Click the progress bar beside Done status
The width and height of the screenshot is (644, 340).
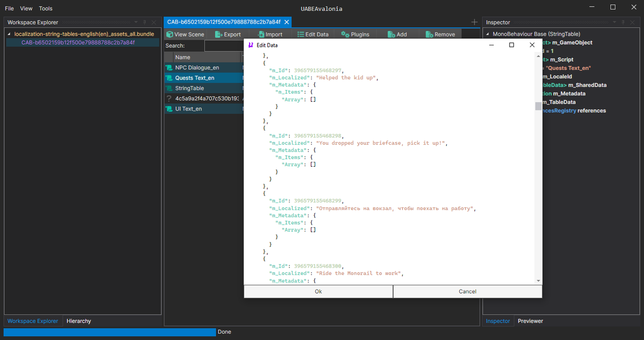(x=110, y=332)
